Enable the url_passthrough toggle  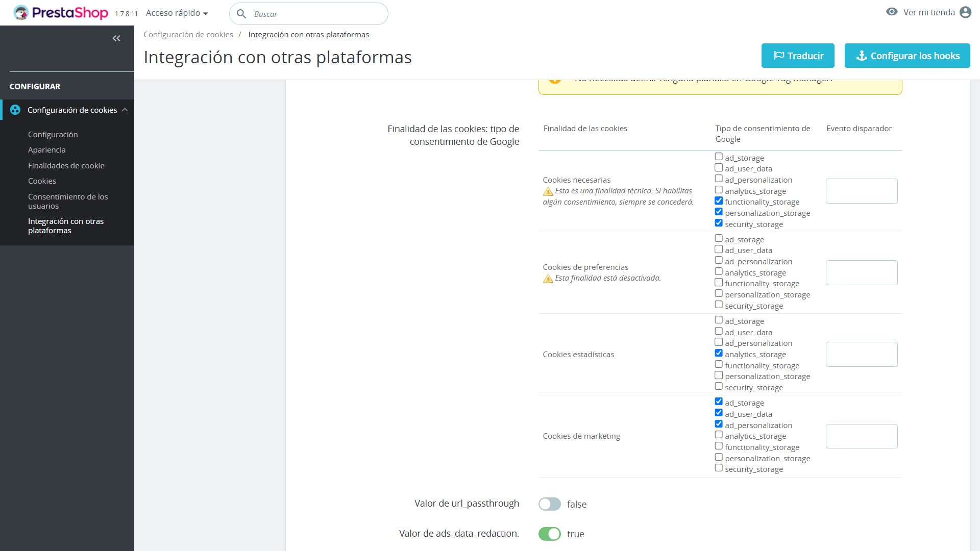click(550, 504)
